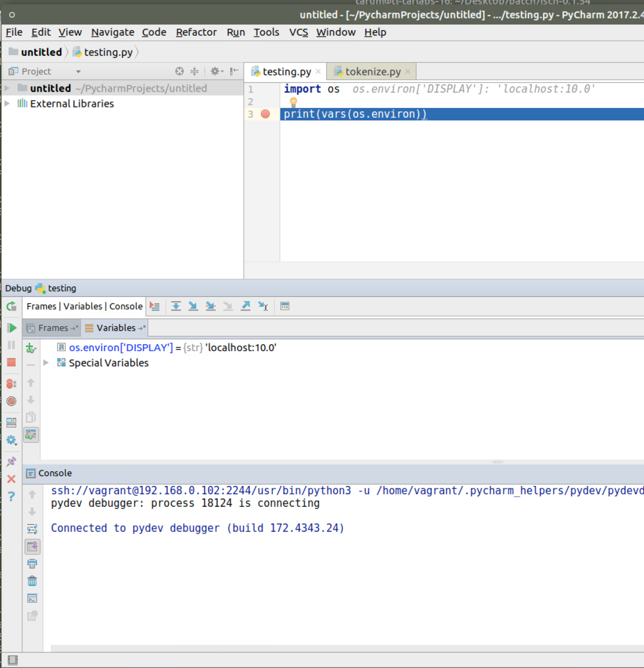Open the View Breakpoints dialog
644x668 pixels.
(x=12, y=384)
